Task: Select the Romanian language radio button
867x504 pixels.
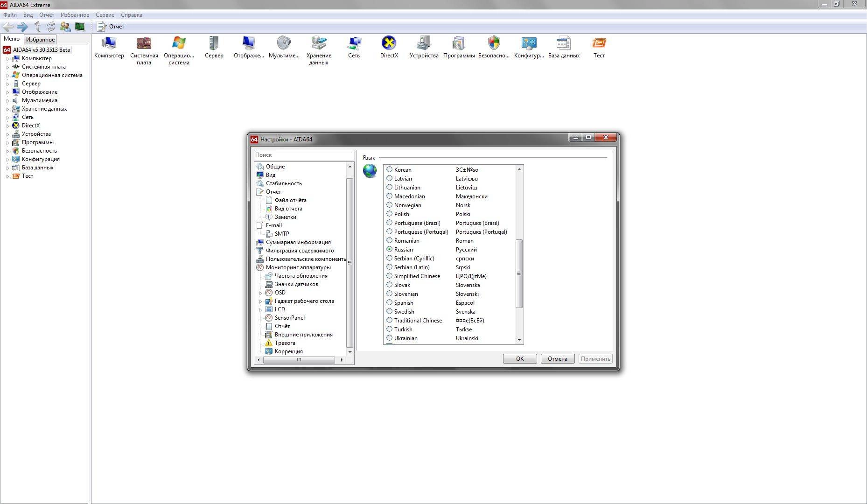Action: pyautogui.click(x=389, y=240)
